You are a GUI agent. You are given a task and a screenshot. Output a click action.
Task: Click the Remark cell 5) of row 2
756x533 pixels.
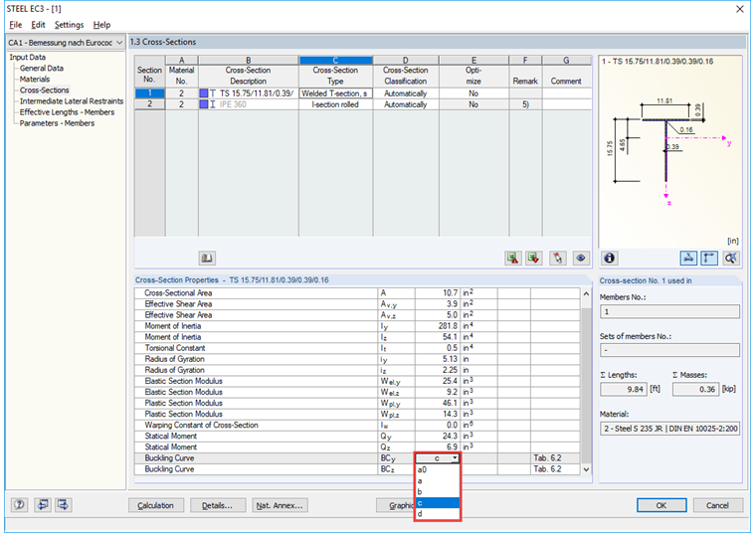click(x=525, y=104)
